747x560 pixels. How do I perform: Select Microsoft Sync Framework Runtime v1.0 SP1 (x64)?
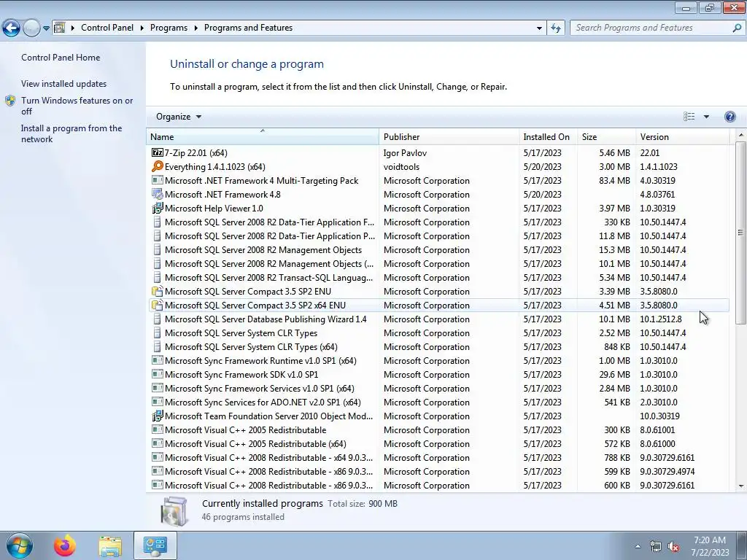[438, 360]
